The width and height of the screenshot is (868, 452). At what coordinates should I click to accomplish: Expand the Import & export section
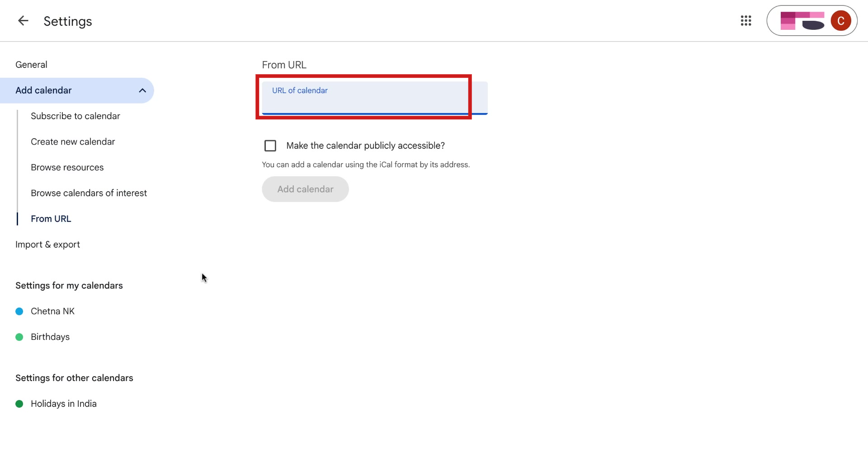point(47,244)
